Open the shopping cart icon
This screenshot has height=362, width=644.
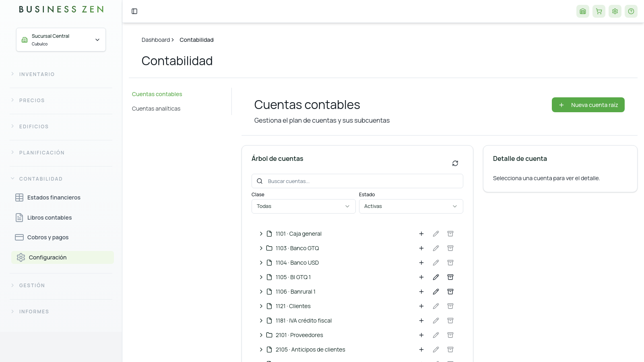(599, 11)
